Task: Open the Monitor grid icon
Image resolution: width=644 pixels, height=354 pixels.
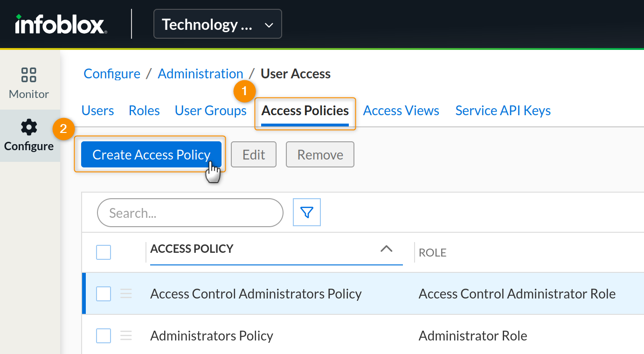Action: pos(29,75)
